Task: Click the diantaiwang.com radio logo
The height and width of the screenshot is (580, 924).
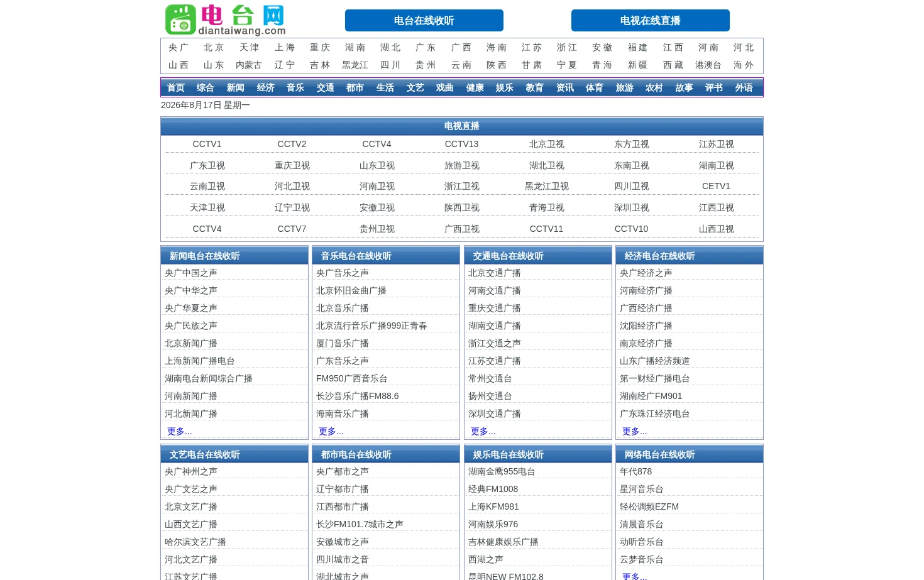Action: point(225,19)
